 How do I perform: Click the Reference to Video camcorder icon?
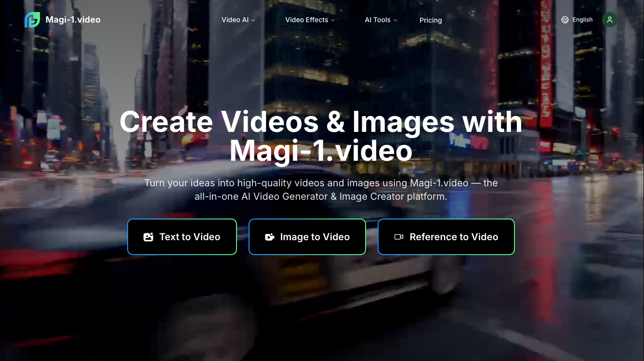[x=399, y=237]
